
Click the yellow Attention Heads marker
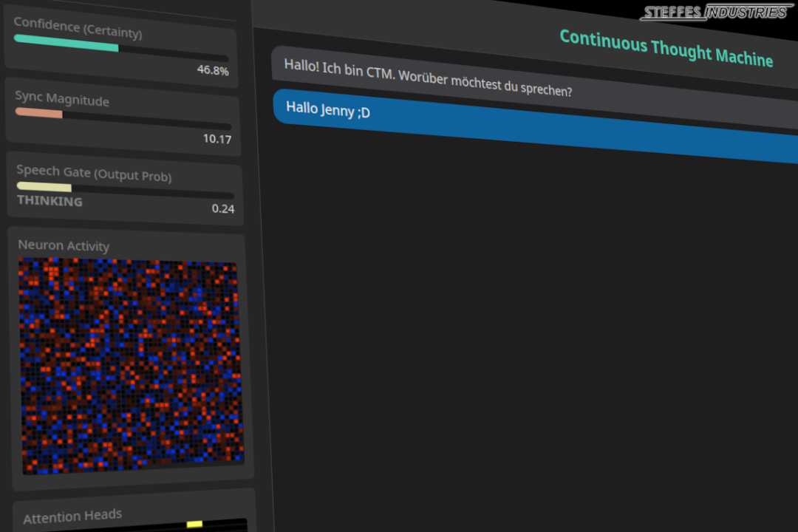[x=194, y=524]
